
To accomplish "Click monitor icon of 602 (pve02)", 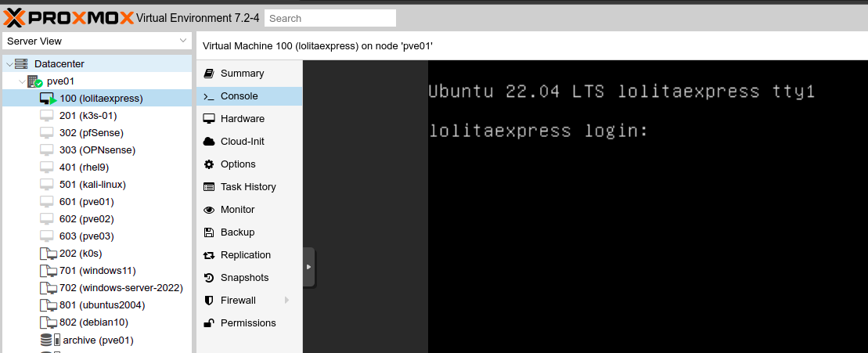I will click(x=47, y=218).
